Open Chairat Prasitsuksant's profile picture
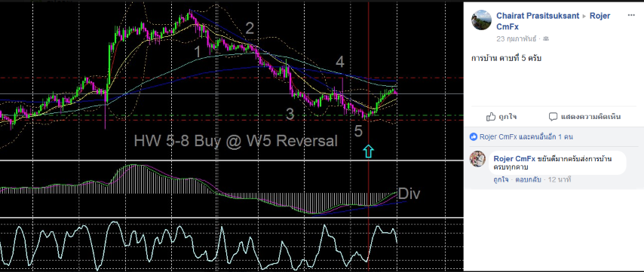 click(x=481, y=20)
